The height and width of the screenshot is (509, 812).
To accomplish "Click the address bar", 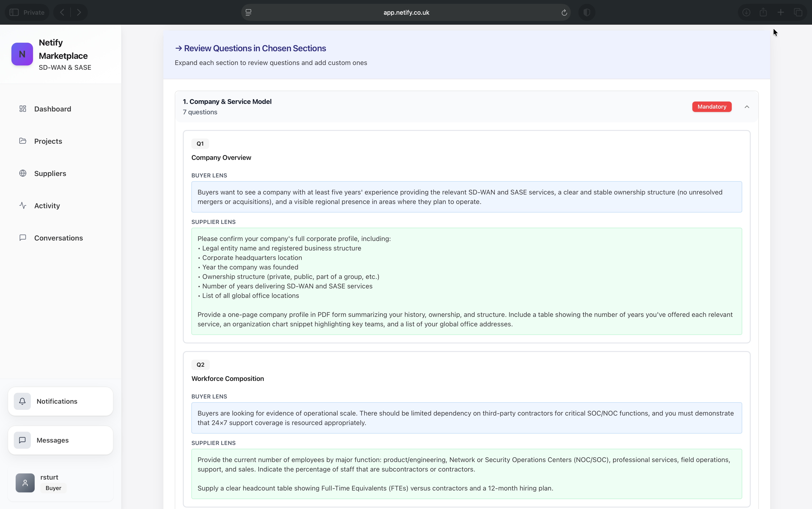I will click(x=406, y=13).
